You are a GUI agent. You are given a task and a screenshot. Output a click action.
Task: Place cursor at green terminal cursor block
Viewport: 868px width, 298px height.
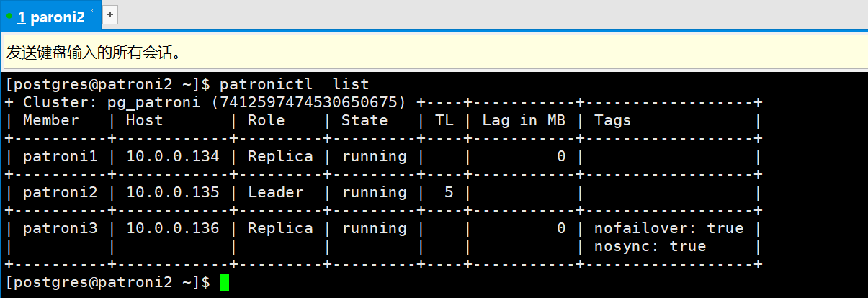click(x=224, y=282)
